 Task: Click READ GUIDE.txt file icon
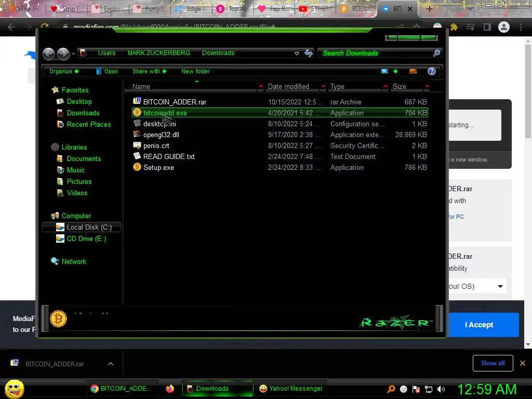(137, 156)
